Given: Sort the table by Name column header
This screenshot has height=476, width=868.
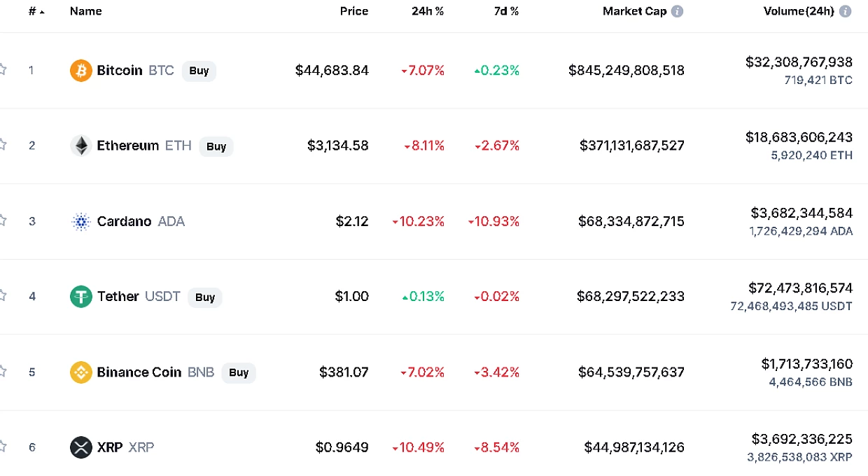Looking at the screenshot, I should coord(86,11).
